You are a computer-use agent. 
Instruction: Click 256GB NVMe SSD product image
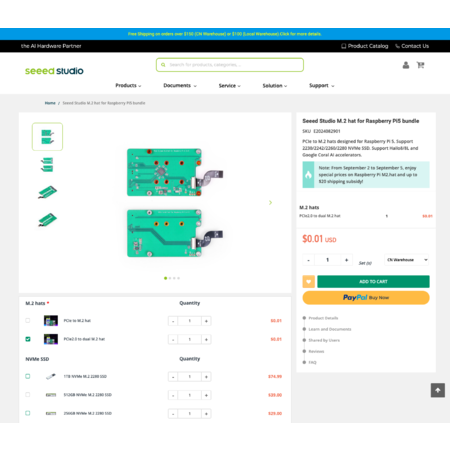[51, 413]
